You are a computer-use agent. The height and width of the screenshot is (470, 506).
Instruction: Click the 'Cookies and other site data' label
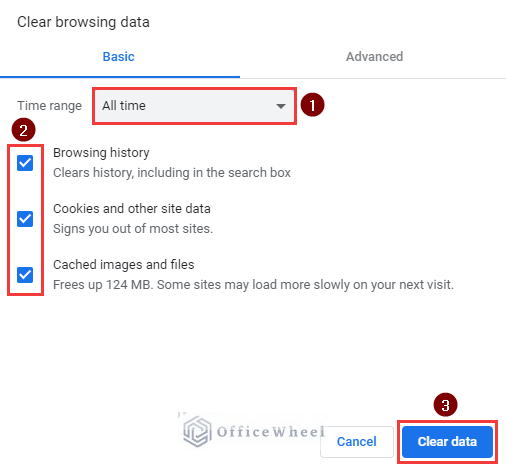[132, 209]
